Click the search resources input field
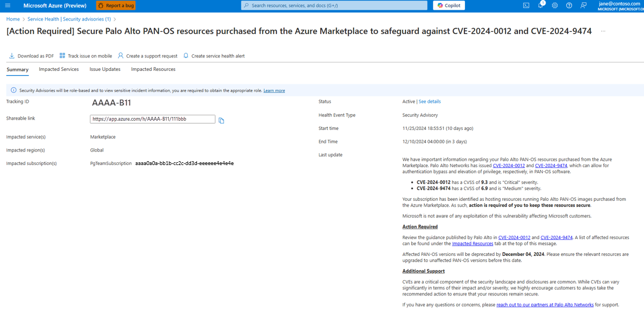This screenshot has width=644, height=316. pyautogui.click(x=335, y=6)
